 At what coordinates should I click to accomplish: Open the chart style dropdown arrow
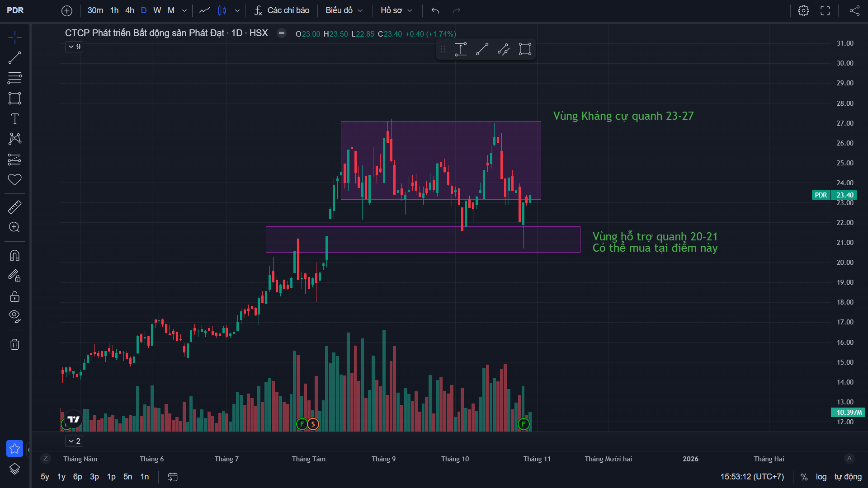pos(237,10)
